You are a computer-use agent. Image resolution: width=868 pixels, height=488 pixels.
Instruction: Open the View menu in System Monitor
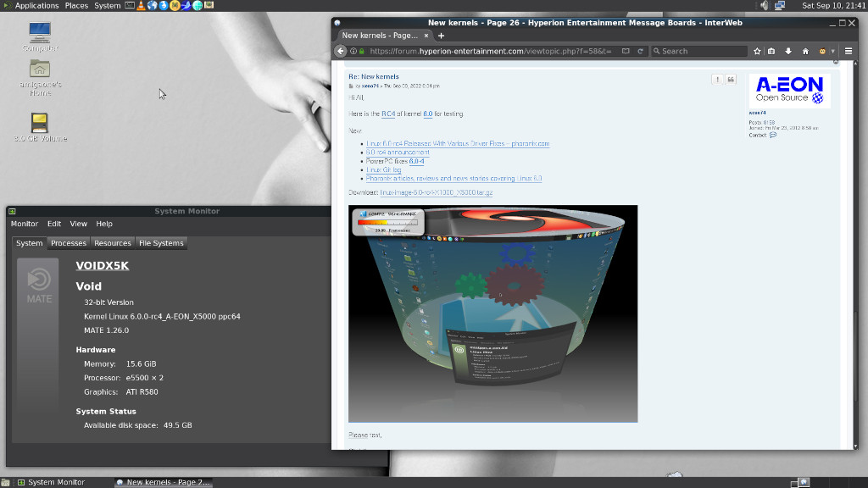coord(78,224)
